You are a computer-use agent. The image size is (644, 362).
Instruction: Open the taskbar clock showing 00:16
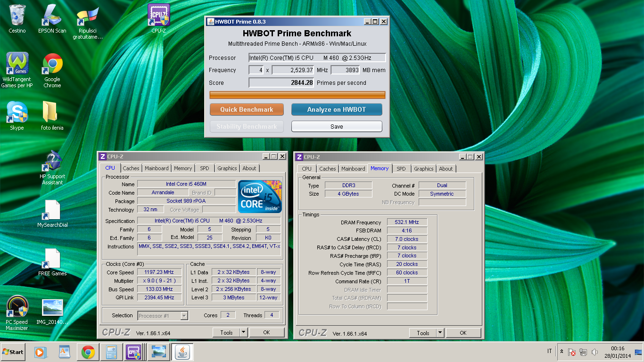point(617,352)
